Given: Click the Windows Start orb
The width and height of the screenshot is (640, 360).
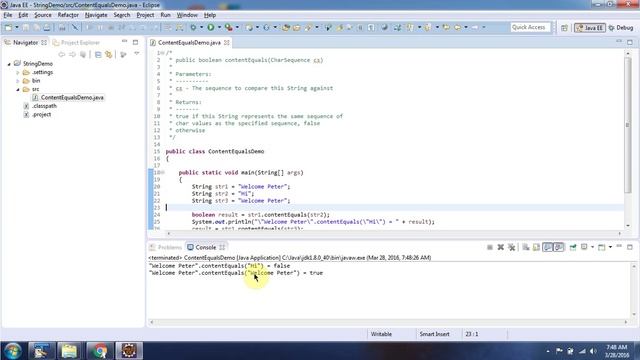Looking at the screenshot, I should pos(12,351).
